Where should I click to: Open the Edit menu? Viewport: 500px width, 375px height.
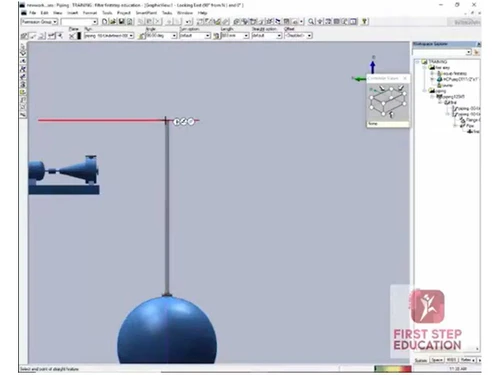tap(44, 13)
